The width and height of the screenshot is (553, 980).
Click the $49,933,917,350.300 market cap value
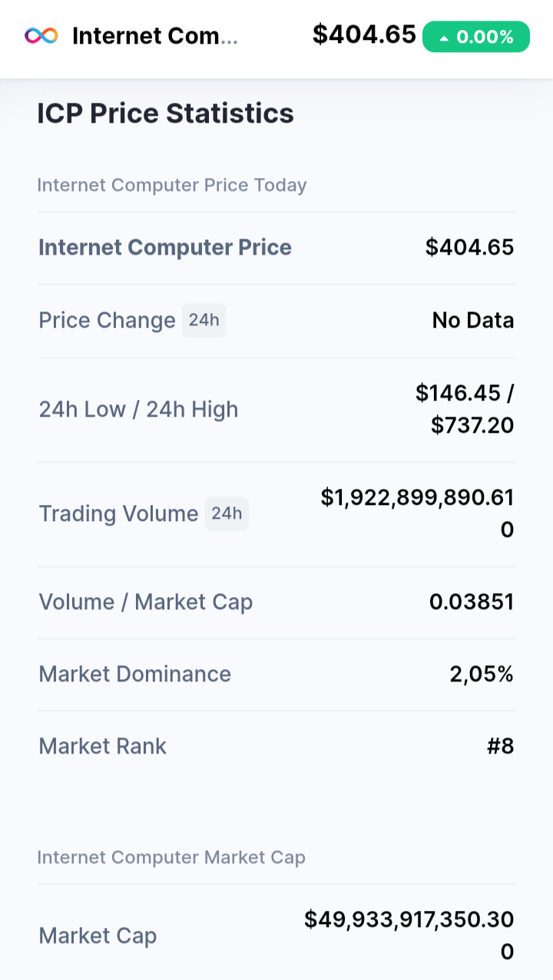[x=409, y=935]
